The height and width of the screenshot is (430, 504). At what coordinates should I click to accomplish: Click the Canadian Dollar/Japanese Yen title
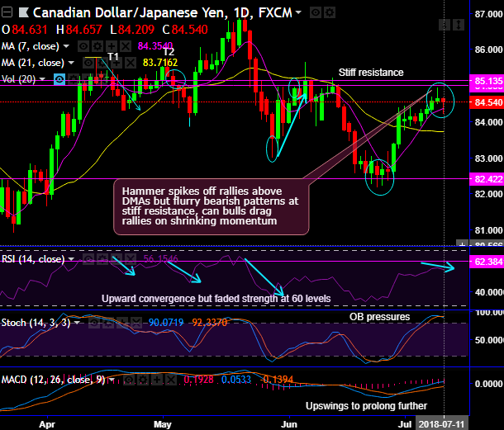tap(129, 13)
